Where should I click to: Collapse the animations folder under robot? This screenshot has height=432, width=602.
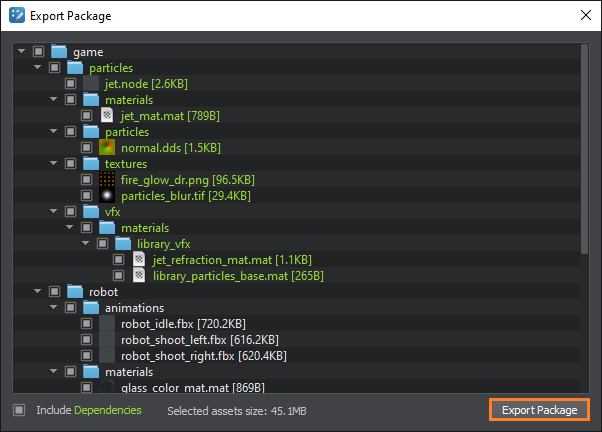coord(54,308)
